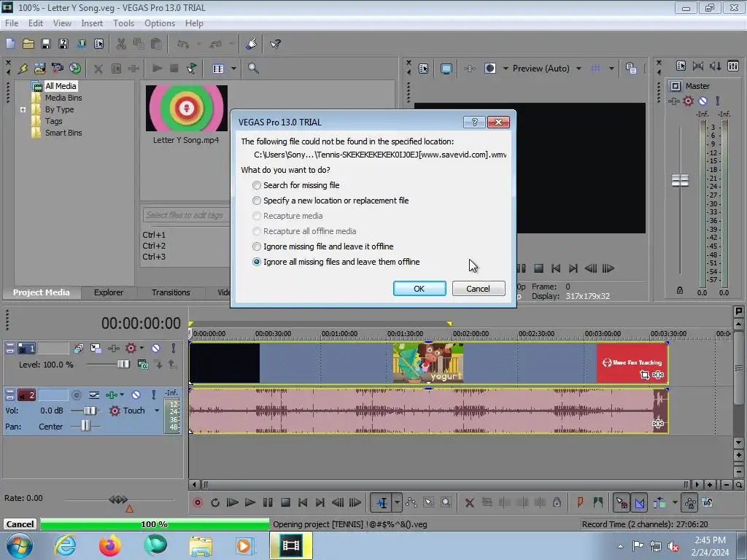Click the Insert Marker icon in edit toolbar
Viewport: 747px width, 560px height.
(x=580, y=502)
